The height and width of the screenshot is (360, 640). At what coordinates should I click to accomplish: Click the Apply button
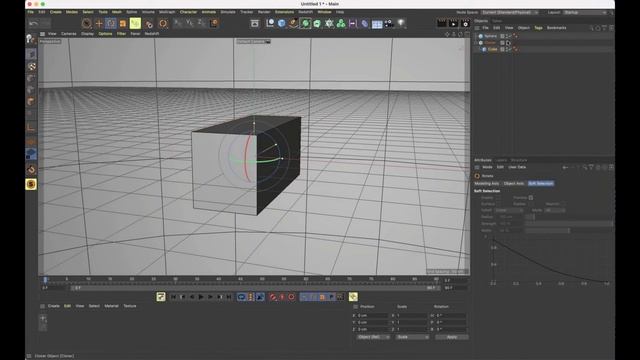452,337
